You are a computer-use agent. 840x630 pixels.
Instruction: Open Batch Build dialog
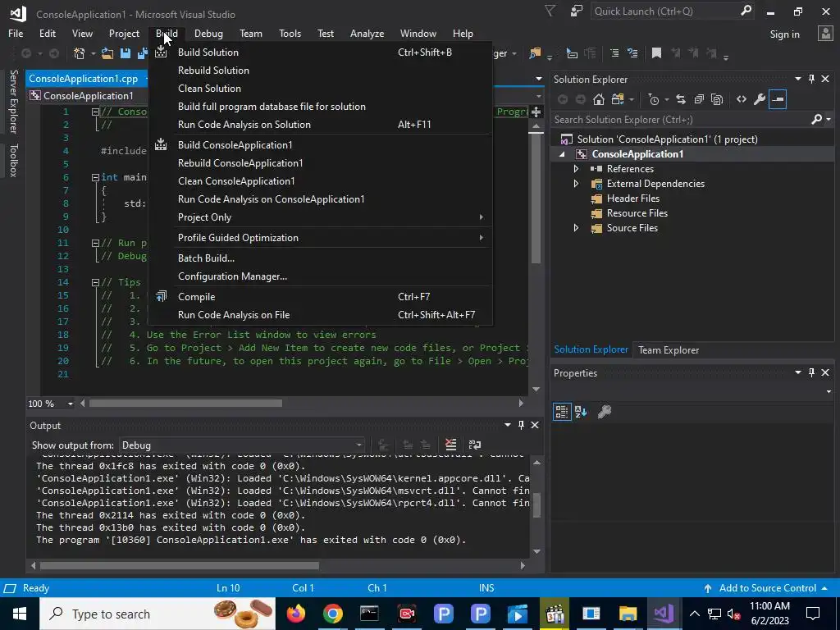click(x=320, y=258)
